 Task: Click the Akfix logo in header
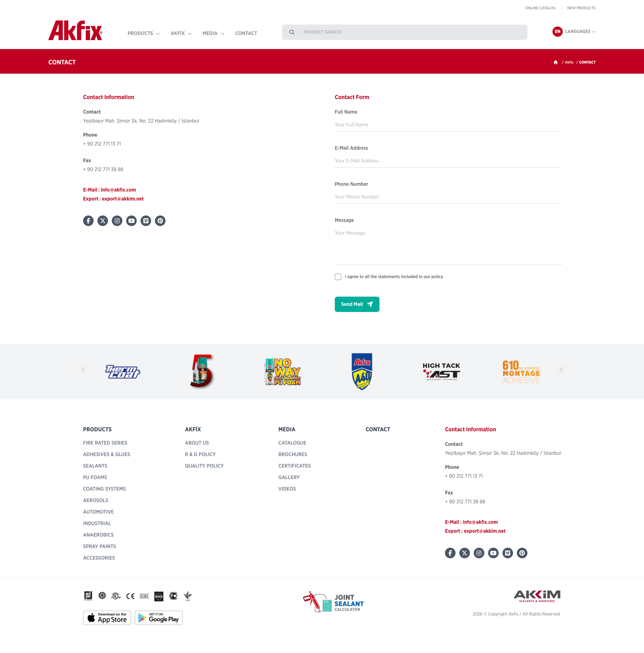coord(75,30)
